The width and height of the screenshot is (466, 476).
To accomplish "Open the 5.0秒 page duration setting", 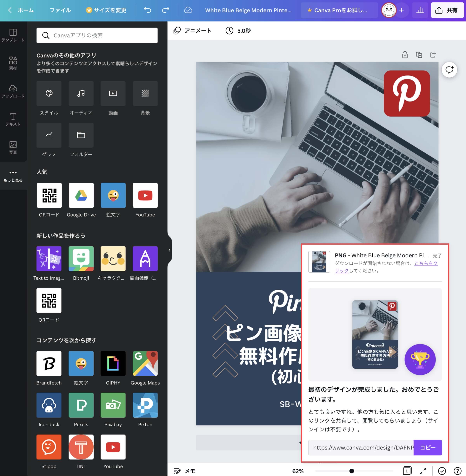I will [x=238, y=31].
